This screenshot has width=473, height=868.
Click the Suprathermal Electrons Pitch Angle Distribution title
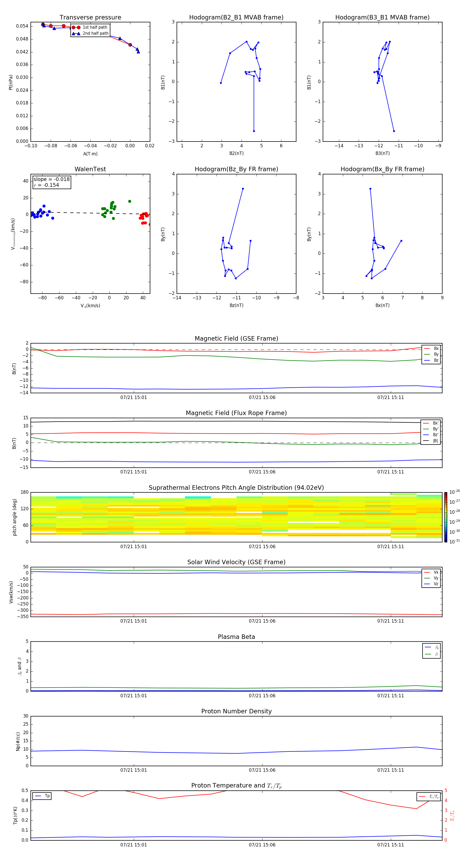[236, 488]
